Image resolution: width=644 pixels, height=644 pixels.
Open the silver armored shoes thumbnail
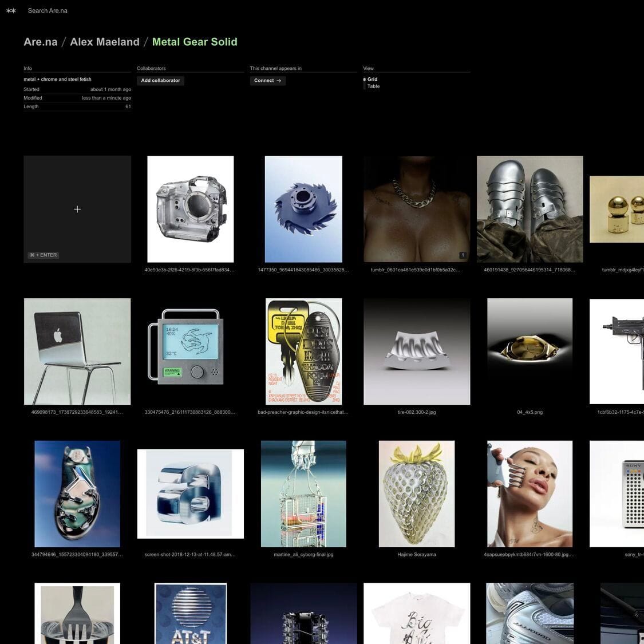[x=530, y=209]
